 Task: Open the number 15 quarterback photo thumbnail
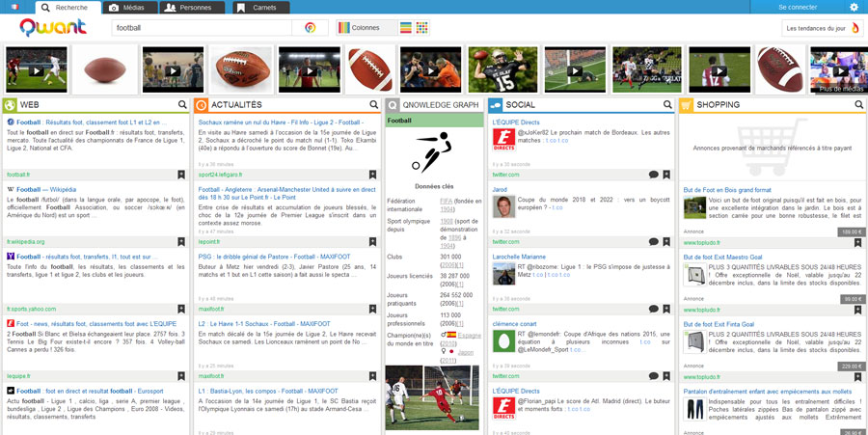coord(502,69)
